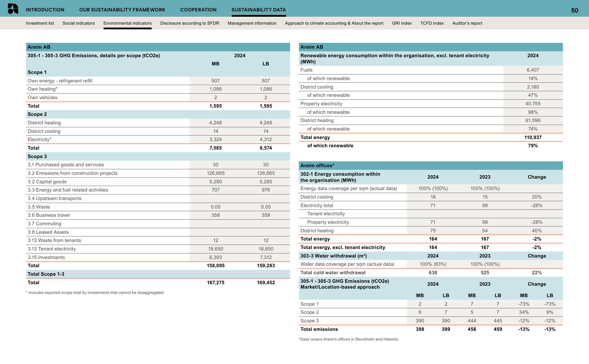Click Total emissions 2023 LB value 459

[x=498, y=329]
